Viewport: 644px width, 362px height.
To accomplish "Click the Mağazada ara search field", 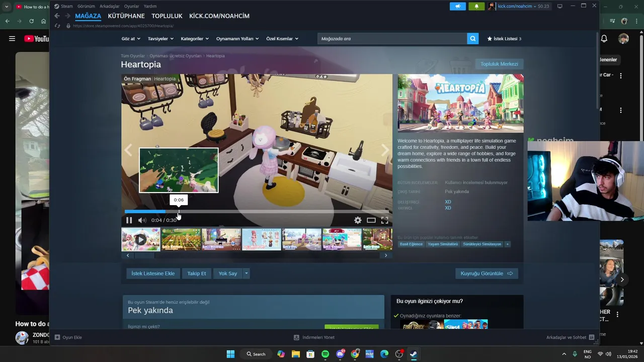I will [392, 39].
